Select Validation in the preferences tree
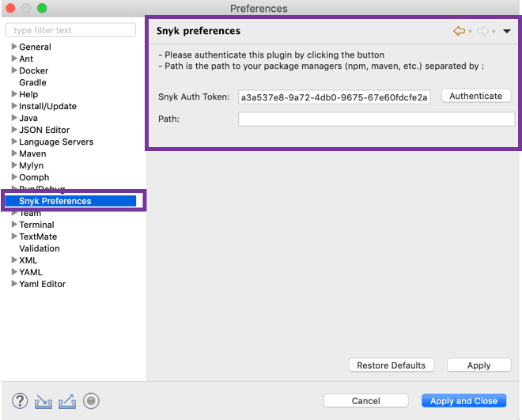 point(40,248)
